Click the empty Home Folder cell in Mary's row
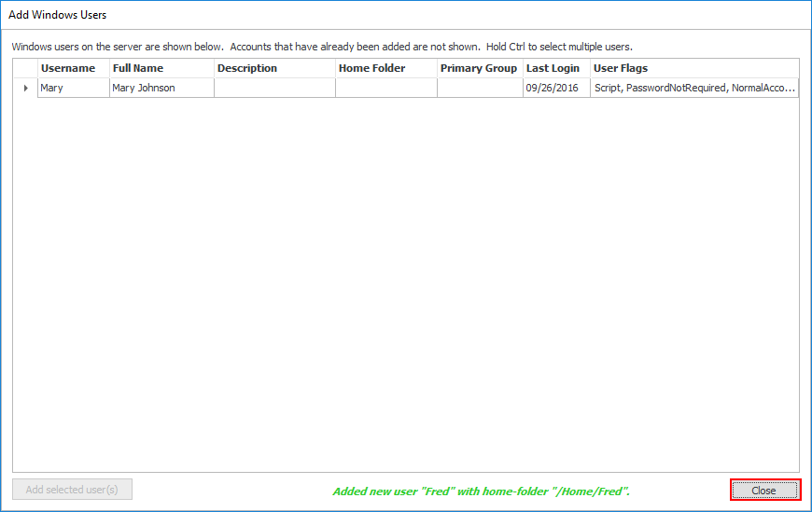The height and width of the screenshot is (512, 812). [x=385, y=88]
